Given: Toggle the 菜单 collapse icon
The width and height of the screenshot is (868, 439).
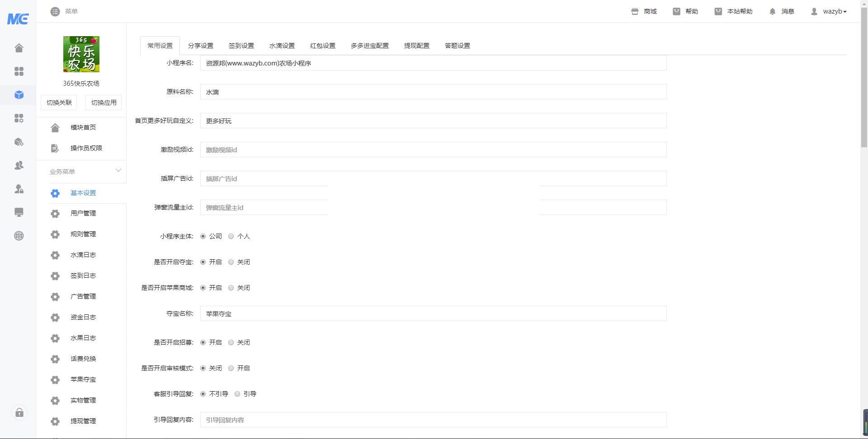Looking at the screenshot, I should click(55, 11).
